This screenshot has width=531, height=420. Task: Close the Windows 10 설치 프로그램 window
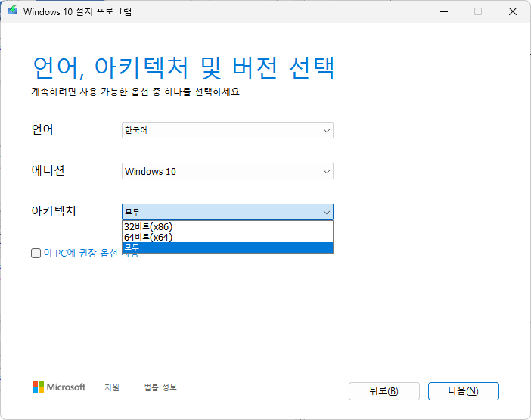[513, 11]
